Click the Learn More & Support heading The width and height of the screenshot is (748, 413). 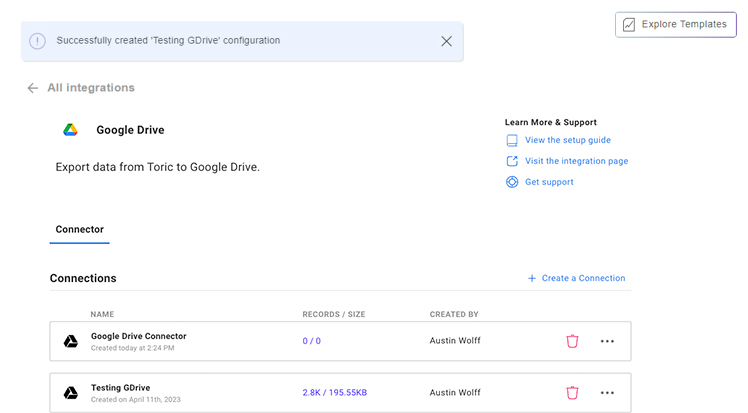(551, 122)
